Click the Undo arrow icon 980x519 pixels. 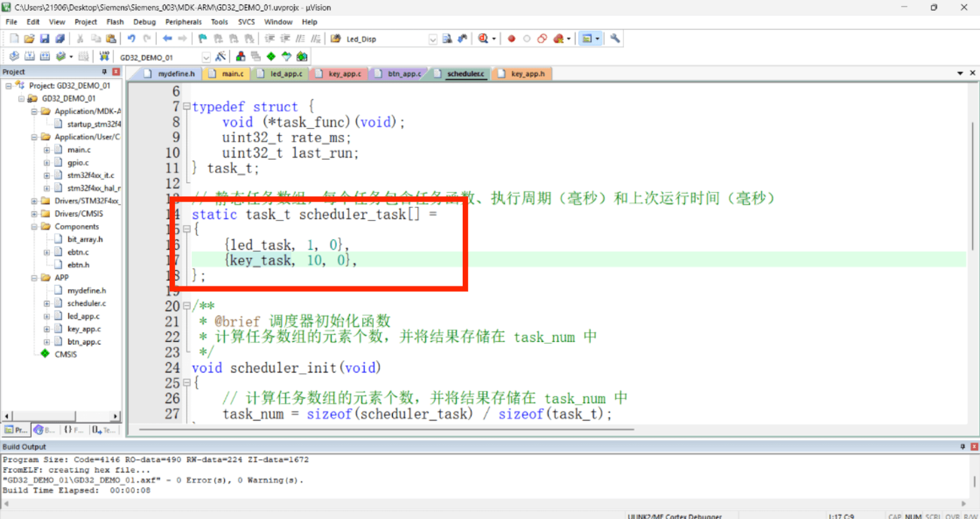click(131, 39)
